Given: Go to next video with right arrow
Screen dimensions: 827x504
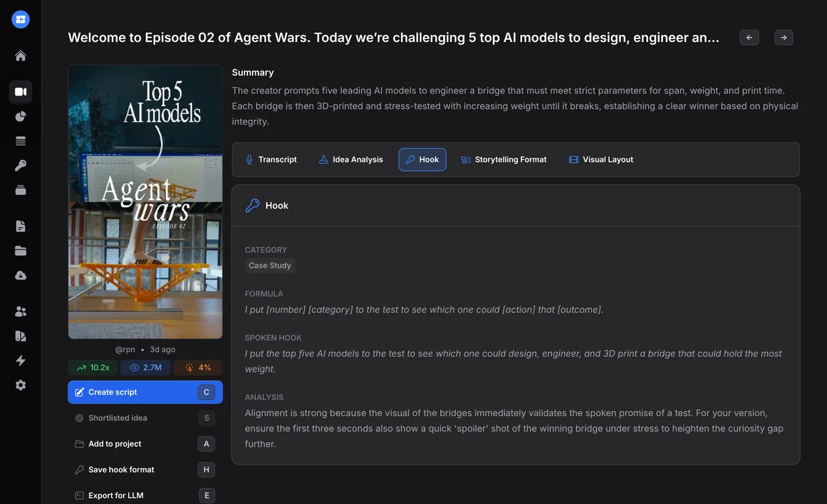Looking at the screenshot, I should [x=784, y=37].
